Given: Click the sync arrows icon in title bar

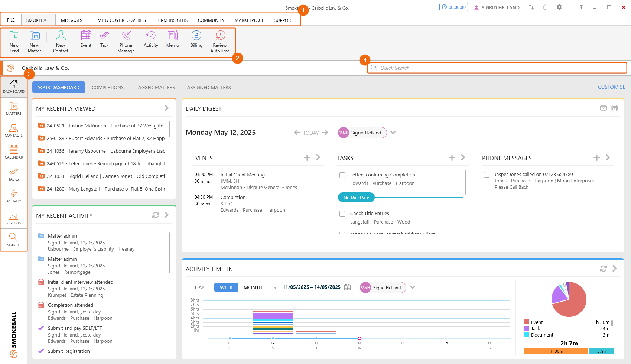Looking at the screenshot, I should (x=531, y=7).
